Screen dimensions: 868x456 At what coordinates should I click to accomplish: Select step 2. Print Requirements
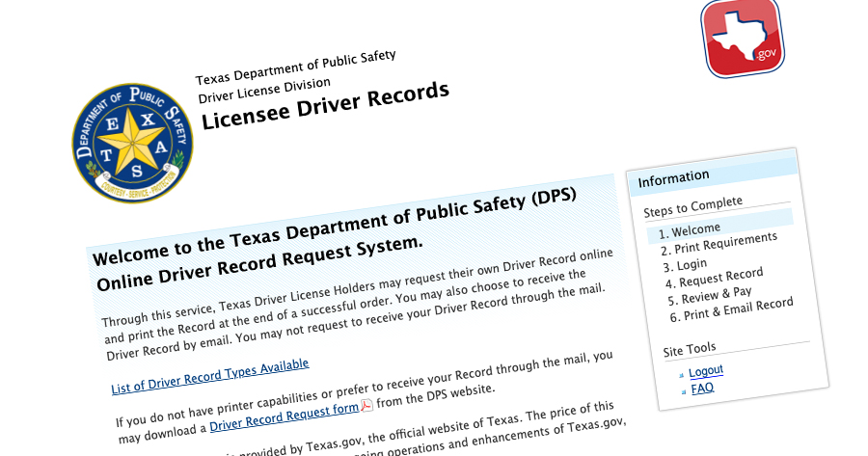click(719, 244)
